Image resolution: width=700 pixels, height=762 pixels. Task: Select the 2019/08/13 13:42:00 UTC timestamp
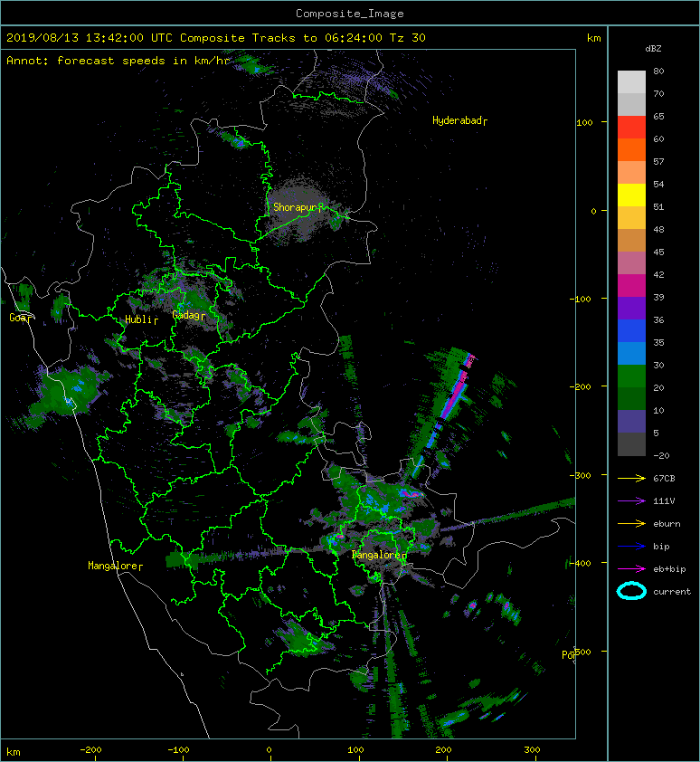coord(89,38)
